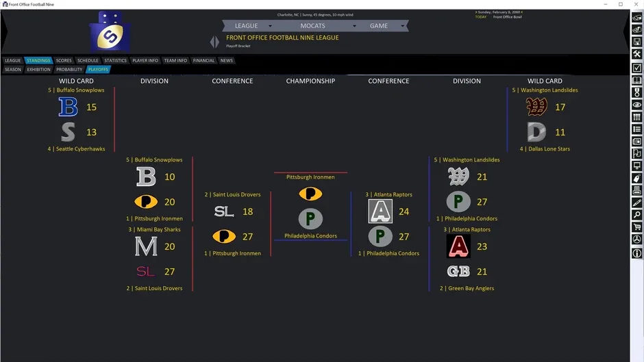
Task: Open the NEWS tab
Action: click(x=226, y=60)
